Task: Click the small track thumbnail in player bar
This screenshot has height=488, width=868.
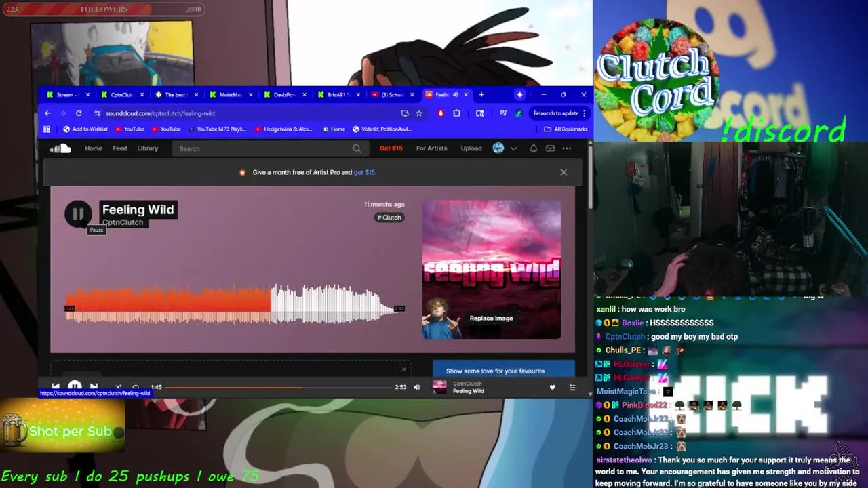Action: [x=440, y=387]
